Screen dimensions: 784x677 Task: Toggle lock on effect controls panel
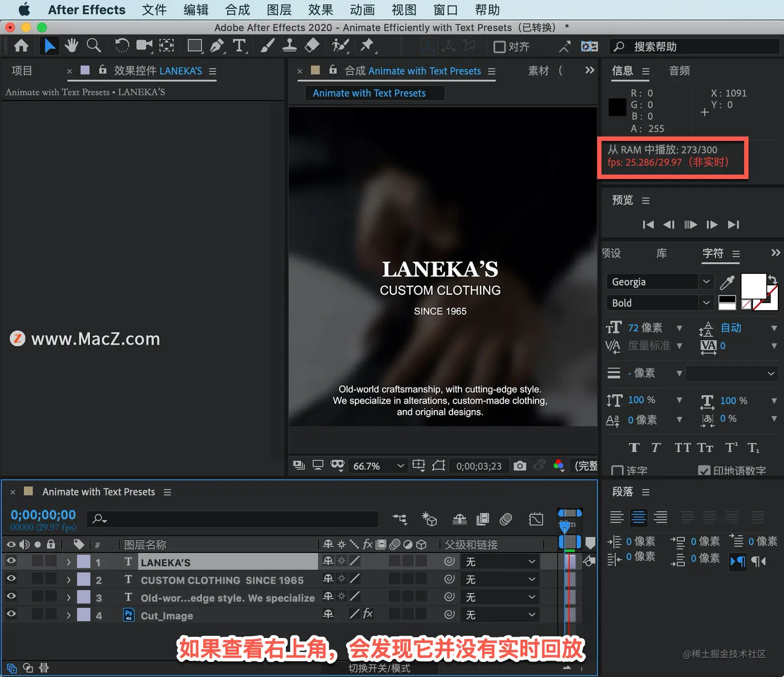pos(103,70)
